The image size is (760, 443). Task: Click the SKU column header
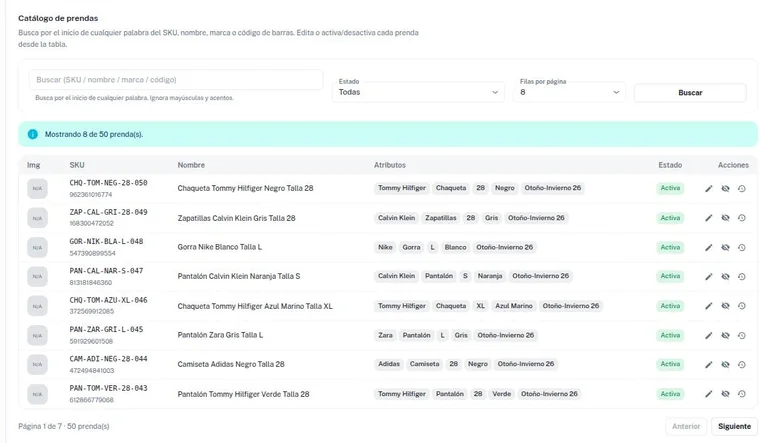[77, 165]
